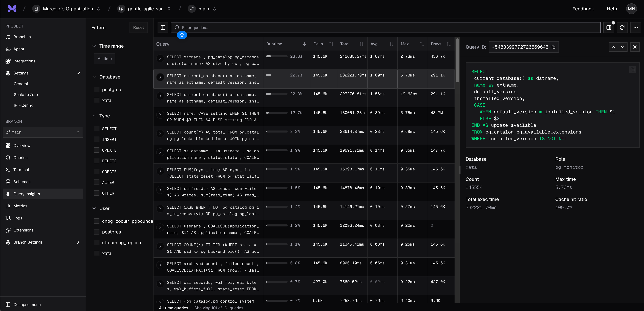Collapse the Database filter section
The height and width of the screenshot is (311, 644).
click(x=94, y=77)
